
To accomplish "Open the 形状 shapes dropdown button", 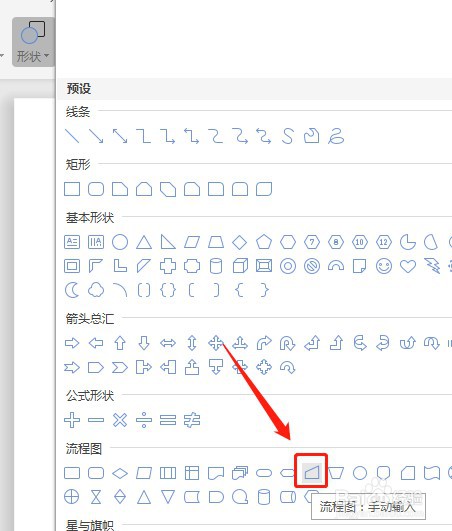I will point(33,42).
